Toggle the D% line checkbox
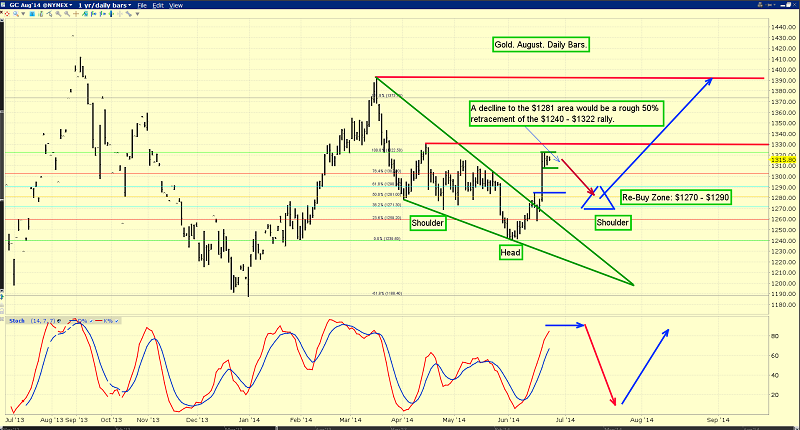 [x=91, y=321]
